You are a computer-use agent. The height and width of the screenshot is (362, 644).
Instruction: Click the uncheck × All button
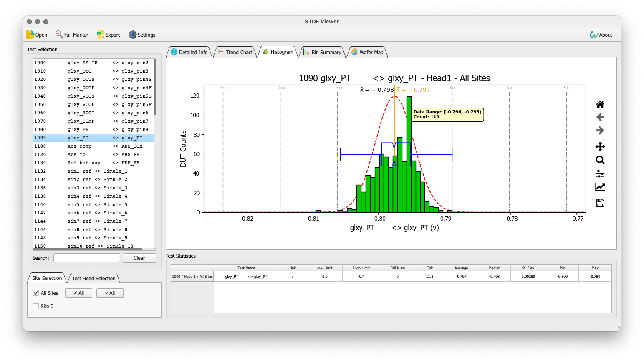point(110,293)
